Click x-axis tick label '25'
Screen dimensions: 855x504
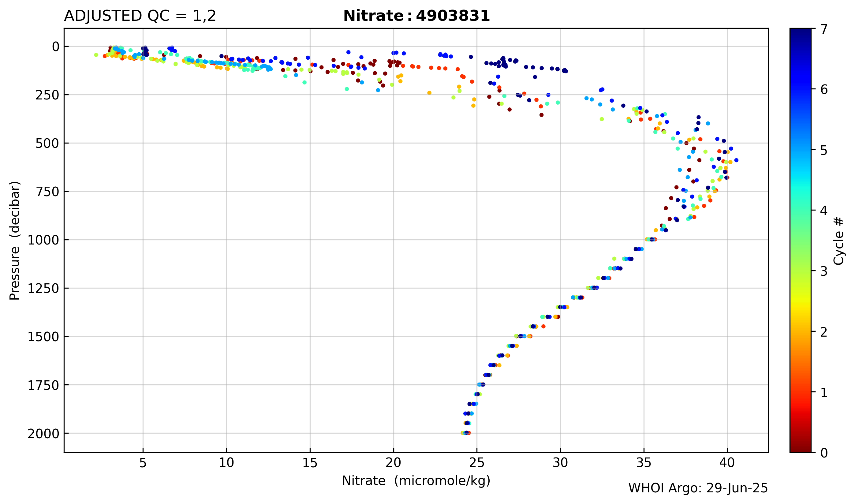point(477,463)
